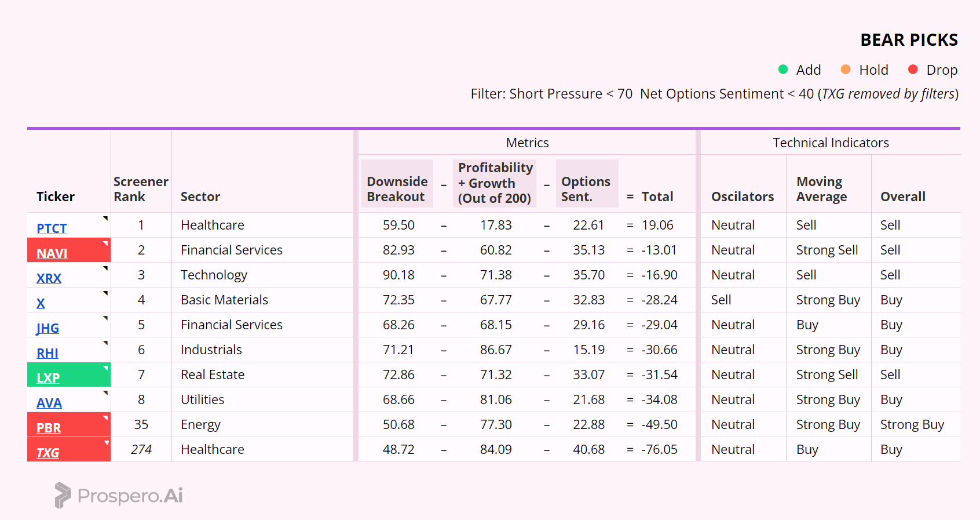Image resolution: width=980 pixels, height=520 pixels.
Task: Select PBR downside breakout 50.68
Action: point(398,424)
